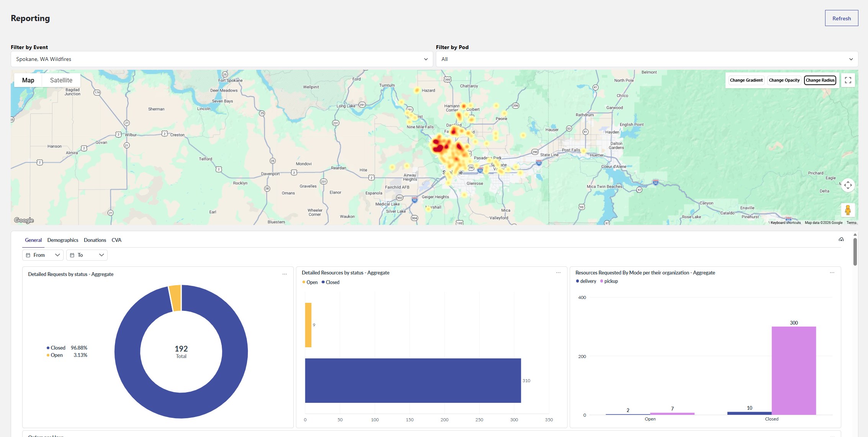Switch to the Donations tab
868x437 pixels.
[95, 240]
